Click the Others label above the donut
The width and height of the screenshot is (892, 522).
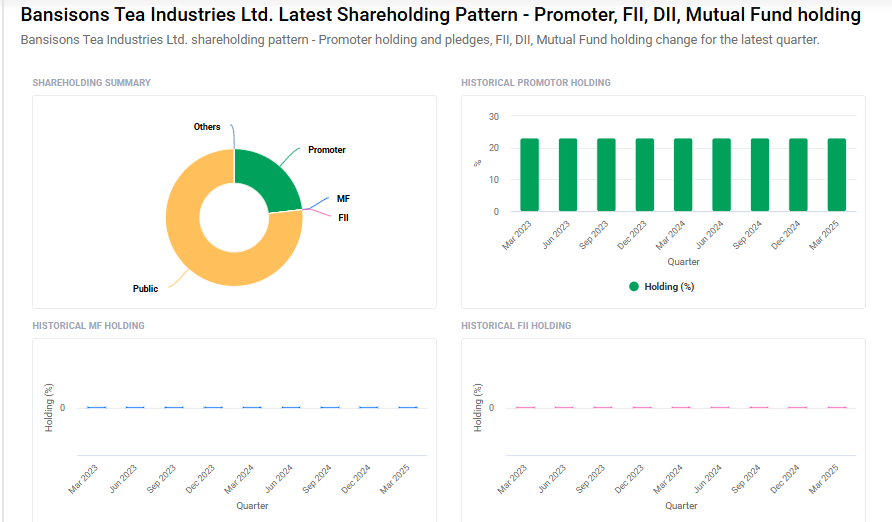[207, 127]
